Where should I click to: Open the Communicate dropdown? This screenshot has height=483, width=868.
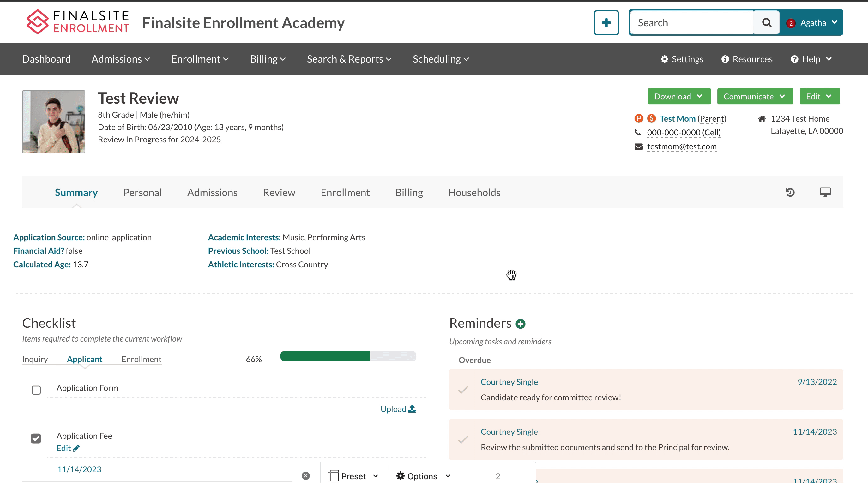pyautogui.click(x=754, y=97)
